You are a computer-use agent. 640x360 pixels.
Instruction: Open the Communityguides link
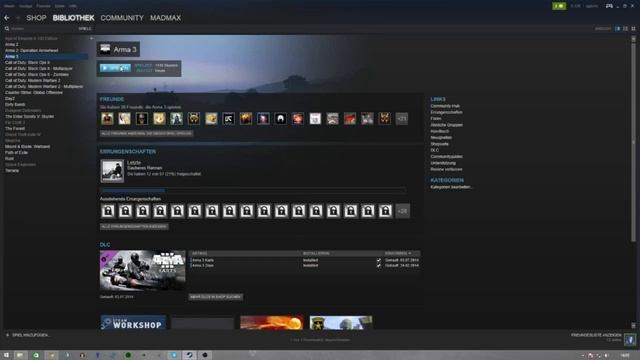[x=447, y=156]
